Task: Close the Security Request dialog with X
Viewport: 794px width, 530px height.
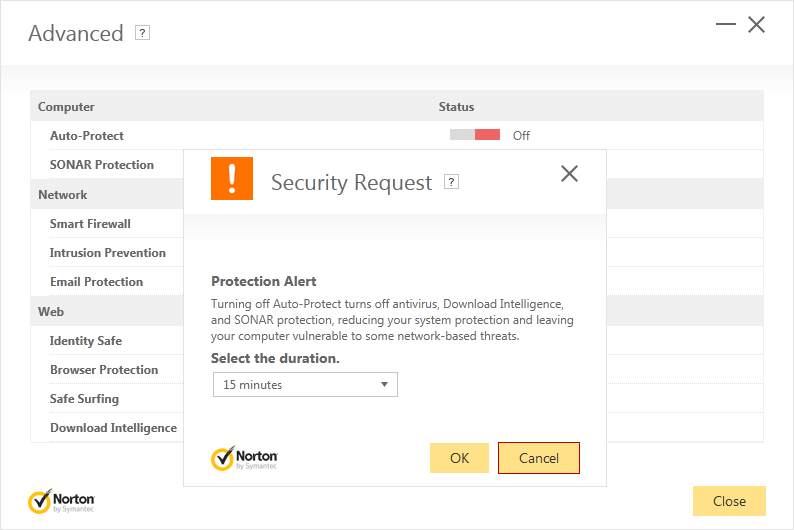Action: coord(569,174)
